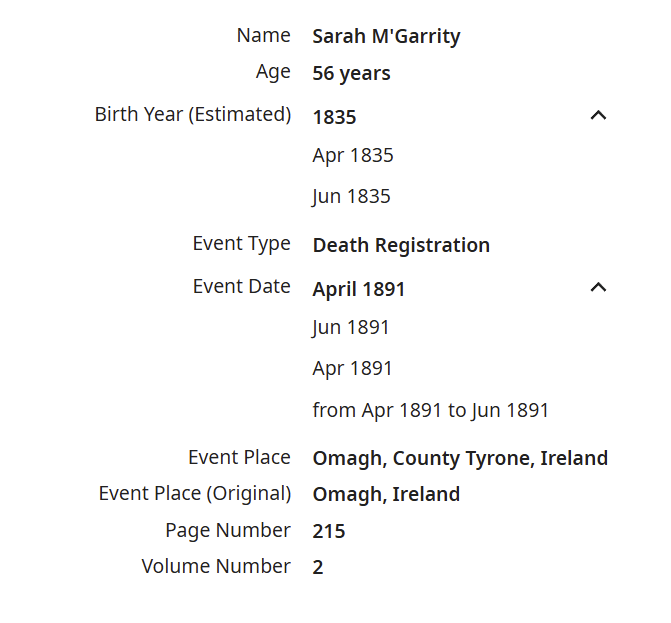Image resolution: width=671 pixels, height=623 pixels.
Task: Select the name Sarah M'Garrity
Action: (x=386, y=36)
